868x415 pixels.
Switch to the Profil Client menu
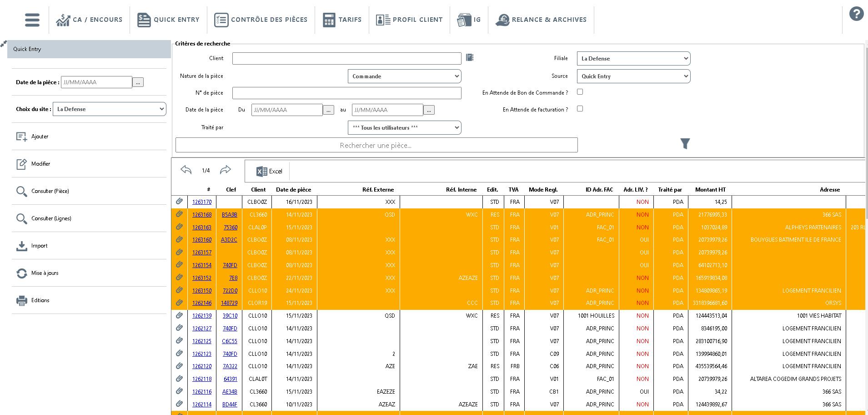click(409, 20)
